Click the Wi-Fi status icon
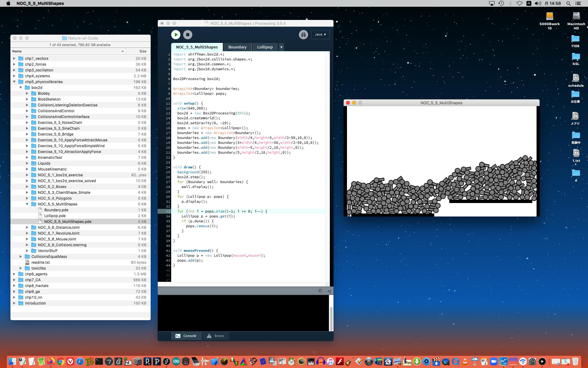 pos(519,3)
